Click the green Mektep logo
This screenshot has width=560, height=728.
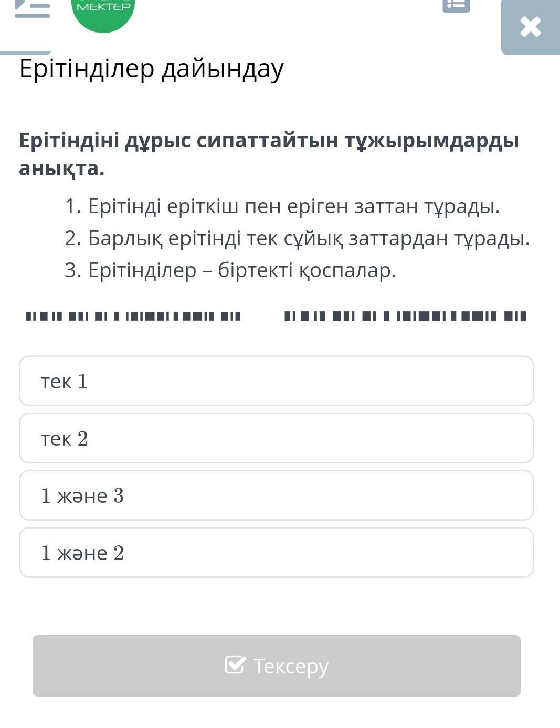tap(103, 13)
